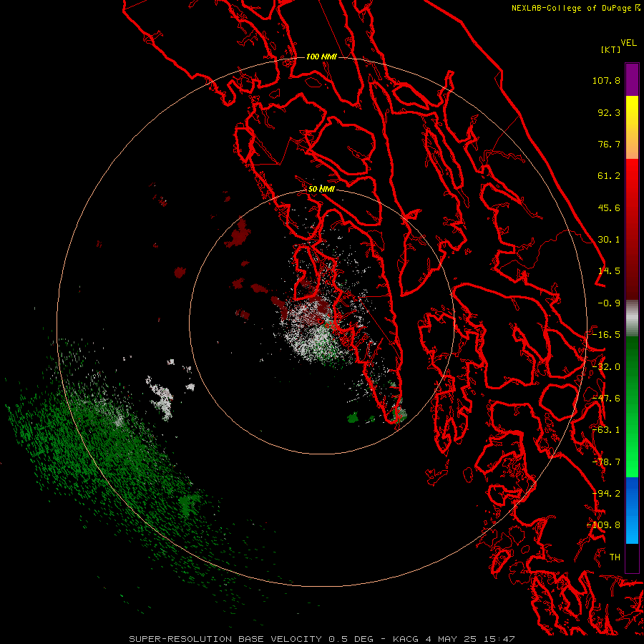The width and height of the screenshot is (644, 644).
Task: Click the 30.1 velocity scale value
Action: pyautogui.click(x=609, y=240)
